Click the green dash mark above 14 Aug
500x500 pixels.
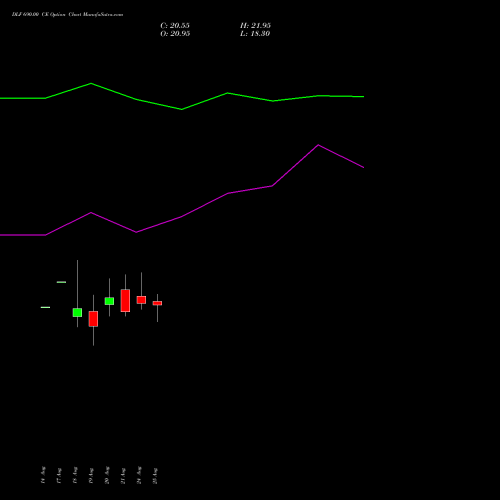coord(45,307)
